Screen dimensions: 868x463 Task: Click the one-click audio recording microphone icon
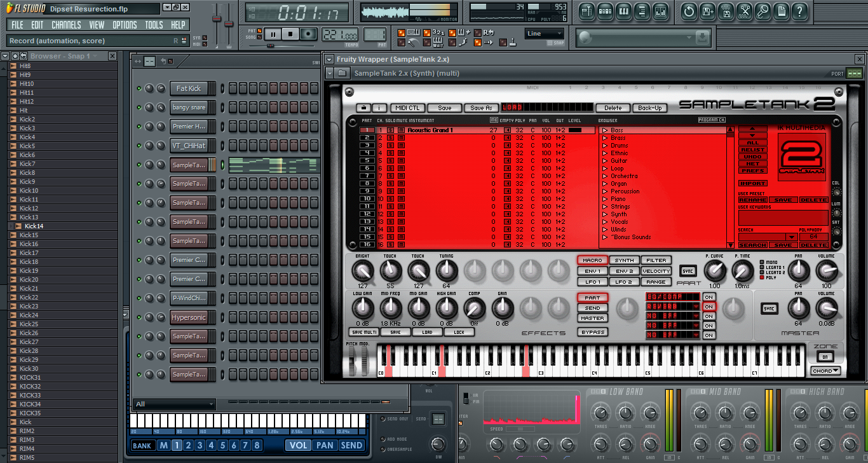tap(763, 11)
